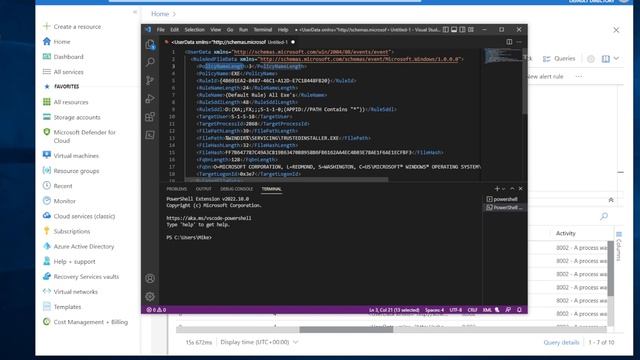Click the Home breadcrumb in Azure portal
The width and height of the screenshot is (640, 360).
pos(160,14)
